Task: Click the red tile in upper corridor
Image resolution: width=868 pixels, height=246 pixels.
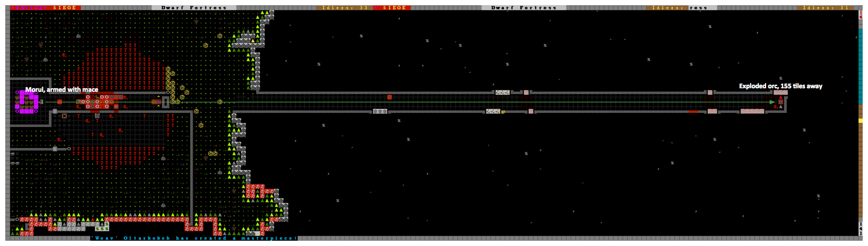Action: point(390,97)
